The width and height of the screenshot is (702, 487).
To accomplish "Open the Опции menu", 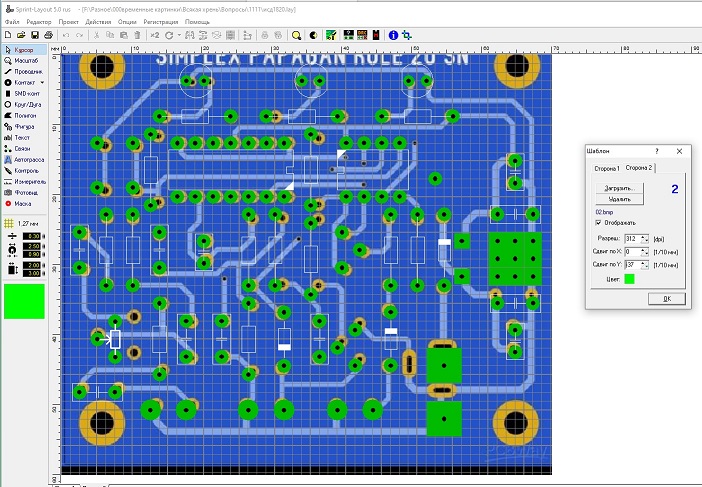I will click(127, 20).
